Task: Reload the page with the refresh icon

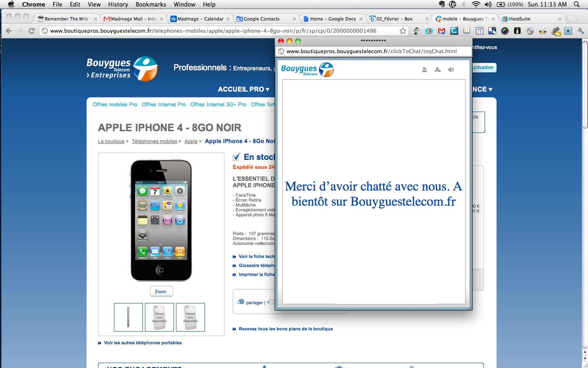Action: click(31, 31)
